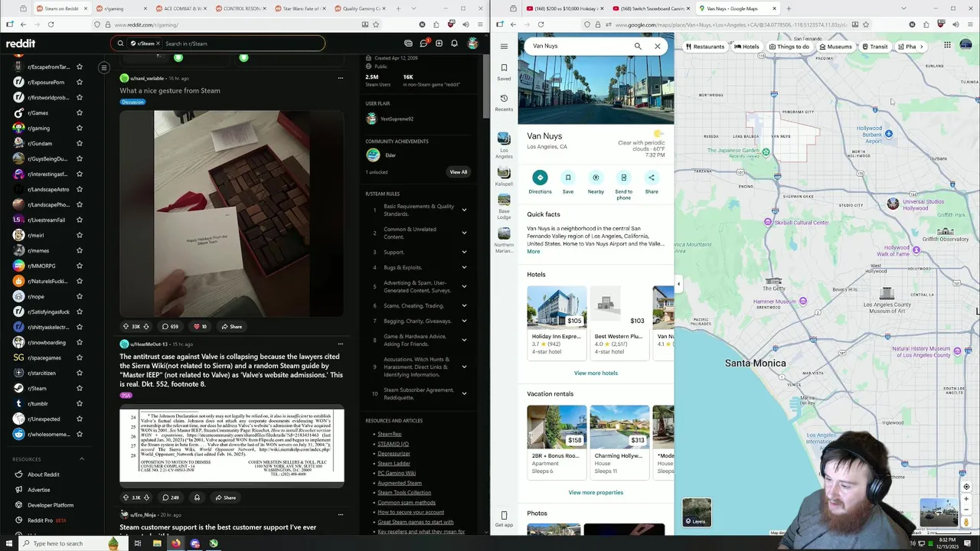Show more category chips with the arrow
Image resolution: width=980 pixels, height=551 pixels.
pos(922,47)
